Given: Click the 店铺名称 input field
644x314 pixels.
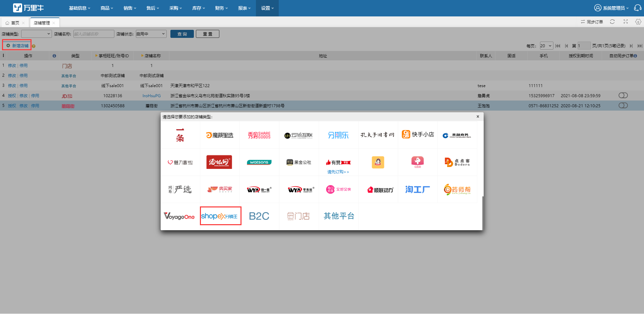Looking at the screenshot, I should click(x=94, y=34).
